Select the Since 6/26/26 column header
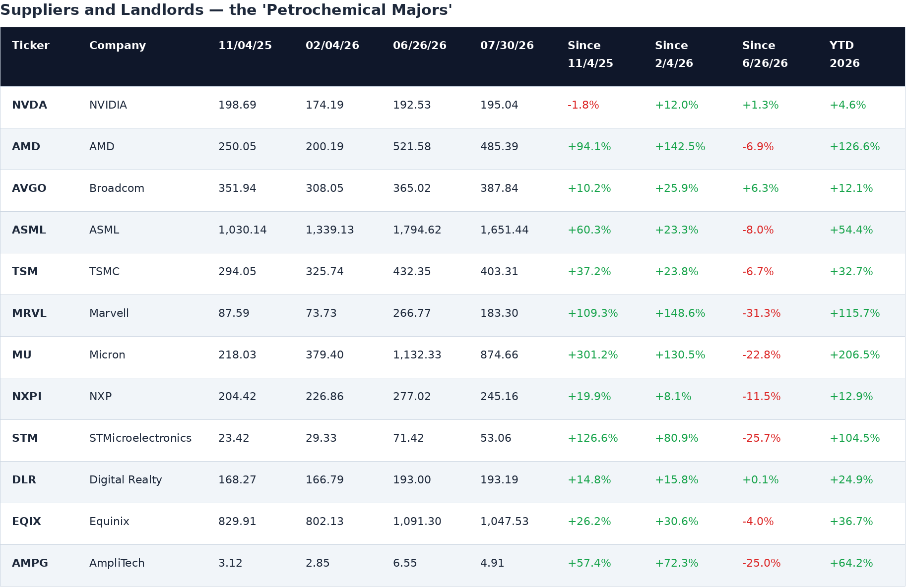This screenshot has width=906, height=588. point(765,55)
